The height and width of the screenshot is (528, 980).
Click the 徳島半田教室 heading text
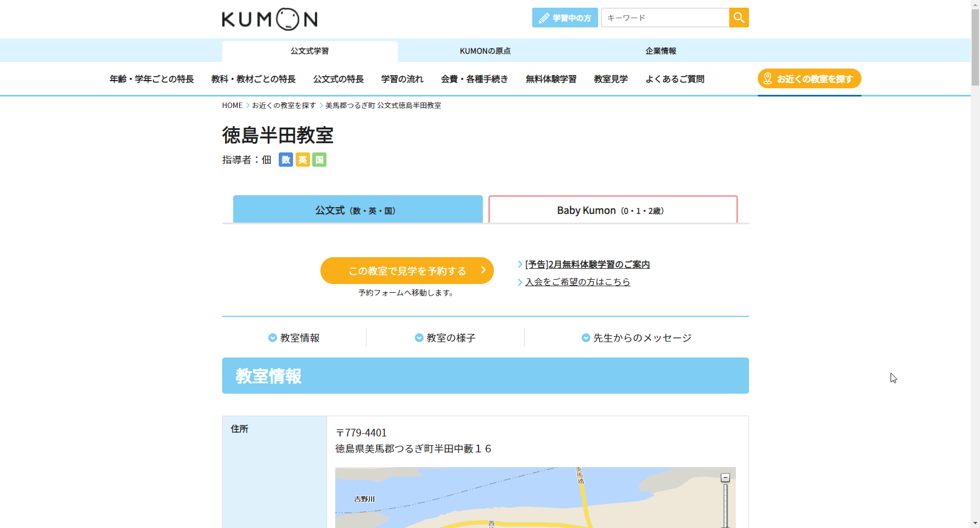pos(278,135)
